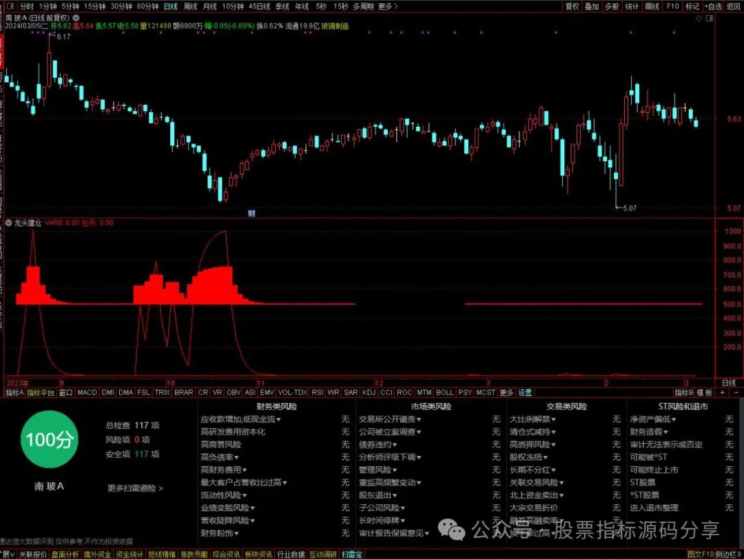Click the 多股 multi-stock button
This screenshot has width=744, height=560.
[x=612, y=6]
